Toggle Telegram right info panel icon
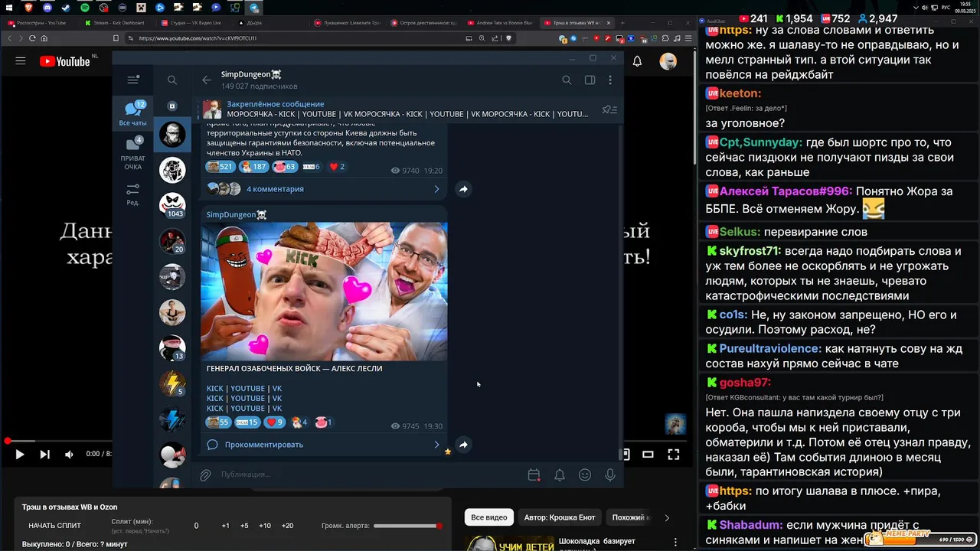This screenshot has width=980, height=551. pos(590,80)
